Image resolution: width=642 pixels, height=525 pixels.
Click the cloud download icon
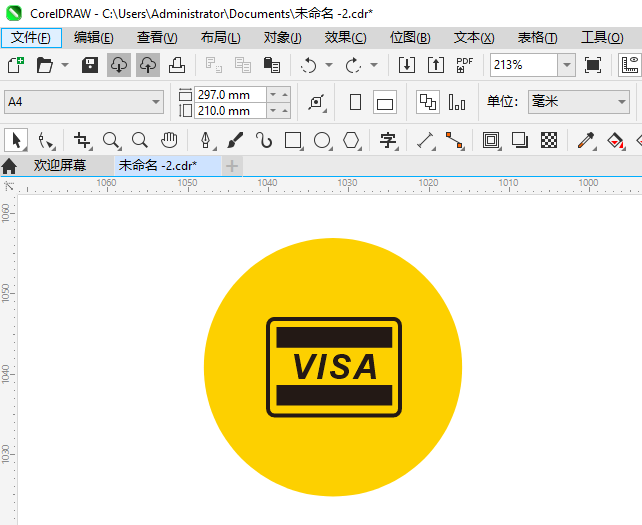click(x=119, y=65)
